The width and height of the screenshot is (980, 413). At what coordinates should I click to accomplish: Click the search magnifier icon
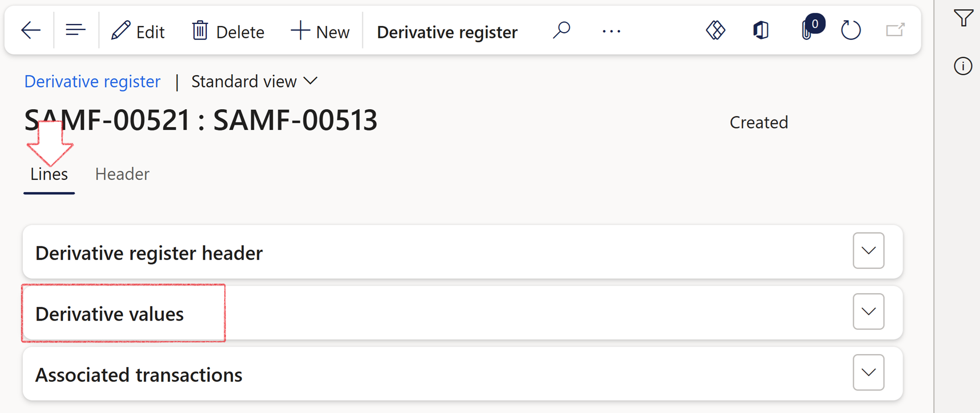(x=561, y=31)
